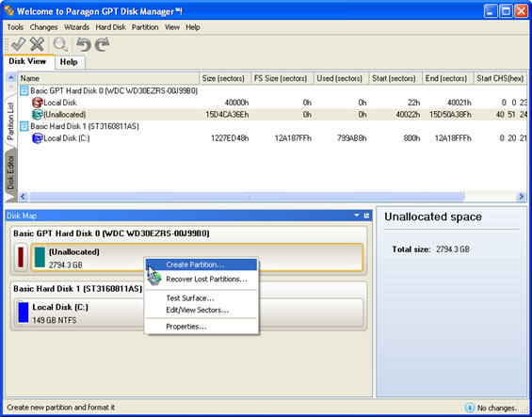Click the 799AB8h used sectors value
The image size is (532, 417).
coord(351,138)
